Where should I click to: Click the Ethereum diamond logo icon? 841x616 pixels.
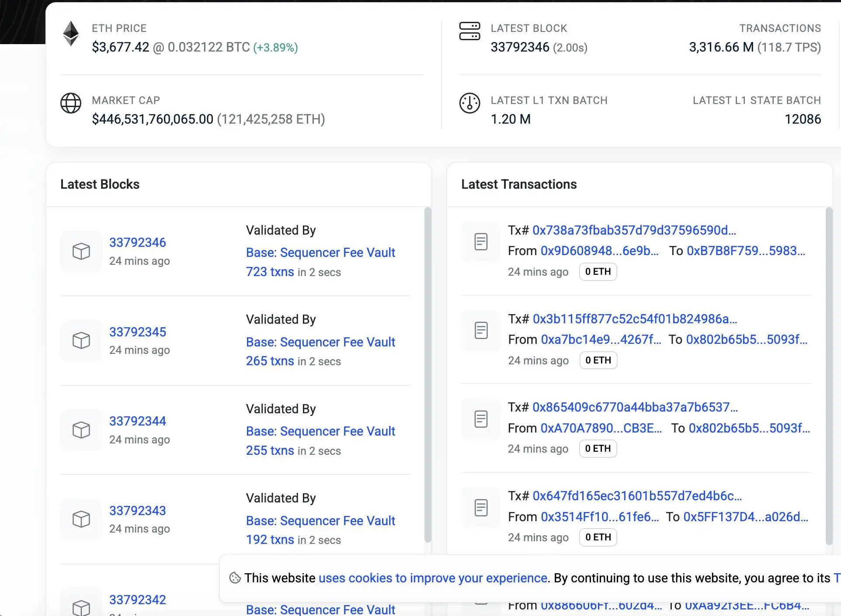tap(71, 34)
